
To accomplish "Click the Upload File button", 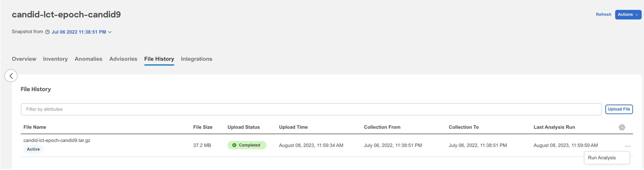I will (x=619, y=109).
